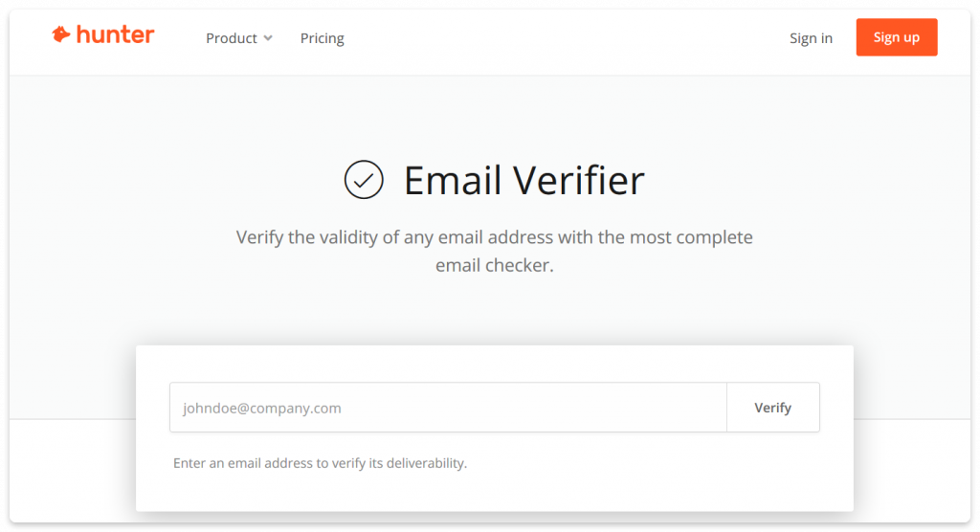Expand the Product dropdown chevron
The width and height of the screenshot is (980, 532).
pos(268,38)
